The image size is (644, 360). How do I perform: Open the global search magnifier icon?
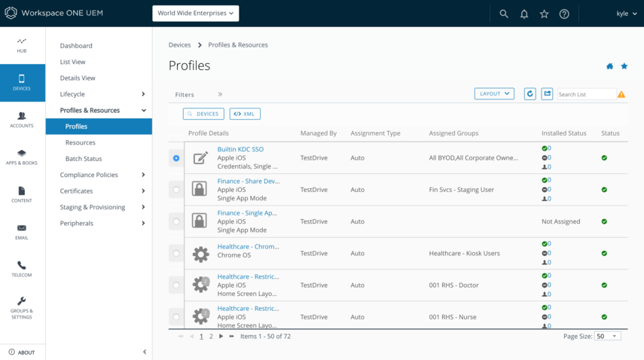504,14
